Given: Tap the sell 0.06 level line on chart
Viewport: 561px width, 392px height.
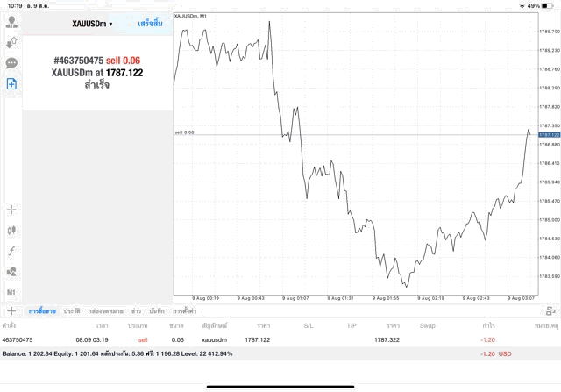Looking at the screenshot, I should tap(351, 134).
